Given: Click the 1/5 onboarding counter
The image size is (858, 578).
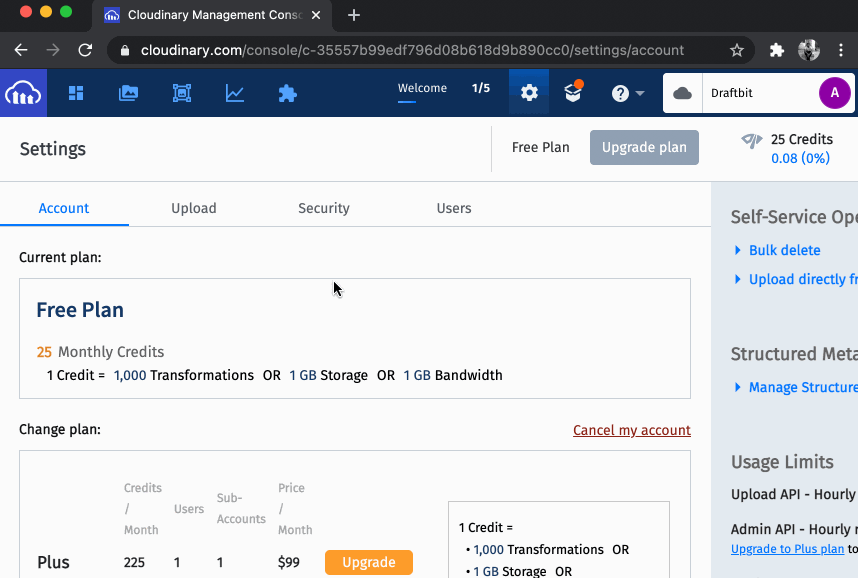Looking at the screenshot, I should (x=481, y=88).
